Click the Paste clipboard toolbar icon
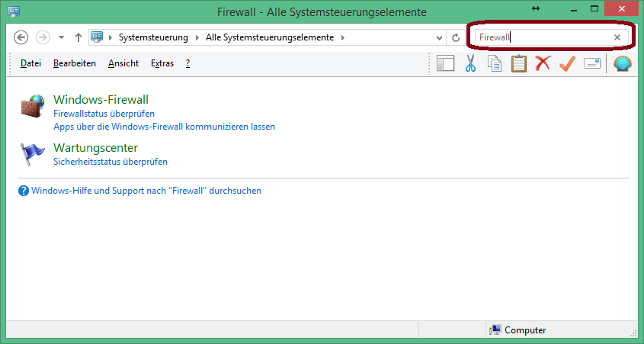Image resolution: width=644 pixels, height=344 pixels. (519, 64)
